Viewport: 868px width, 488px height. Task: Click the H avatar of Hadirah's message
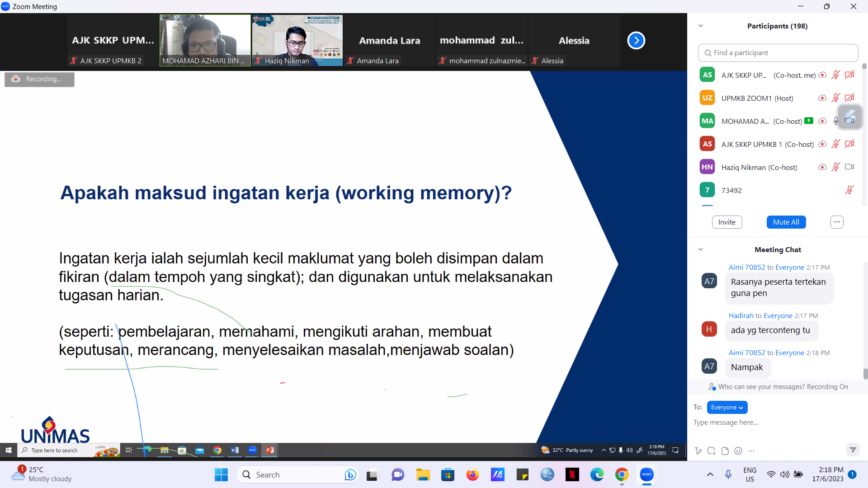709,329
